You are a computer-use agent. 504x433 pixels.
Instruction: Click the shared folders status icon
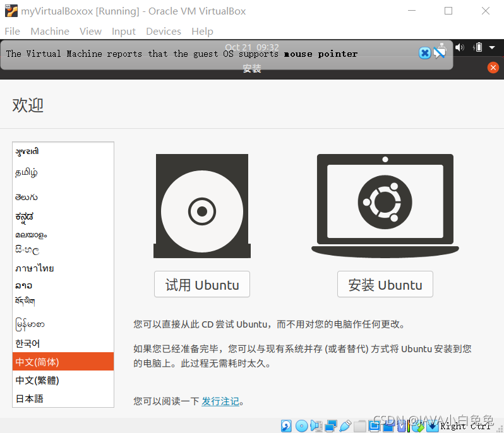click(x=359, y=426)
